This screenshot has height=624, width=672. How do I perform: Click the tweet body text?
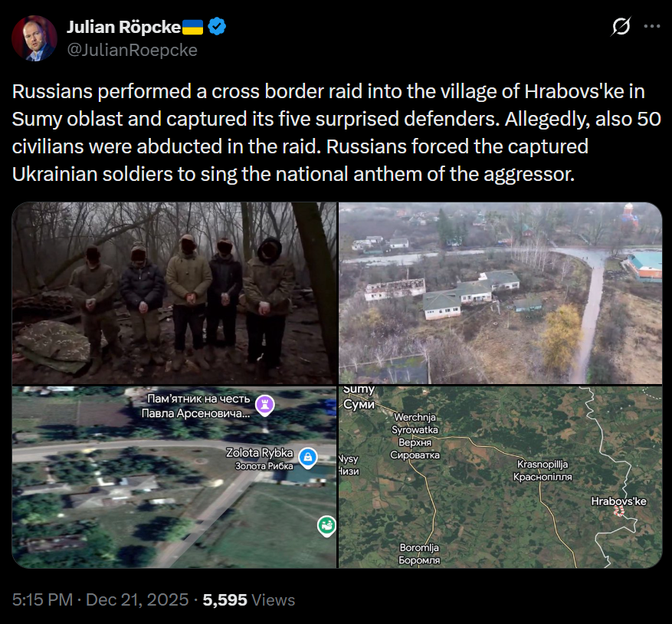(x=336, y=133)
